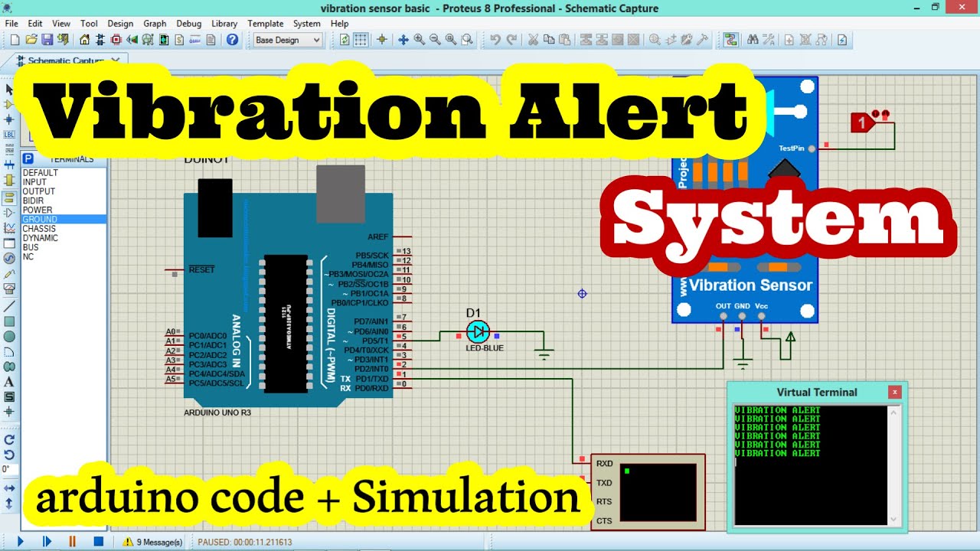Edit the rotation angle 0° field

(x=9, y=469)
